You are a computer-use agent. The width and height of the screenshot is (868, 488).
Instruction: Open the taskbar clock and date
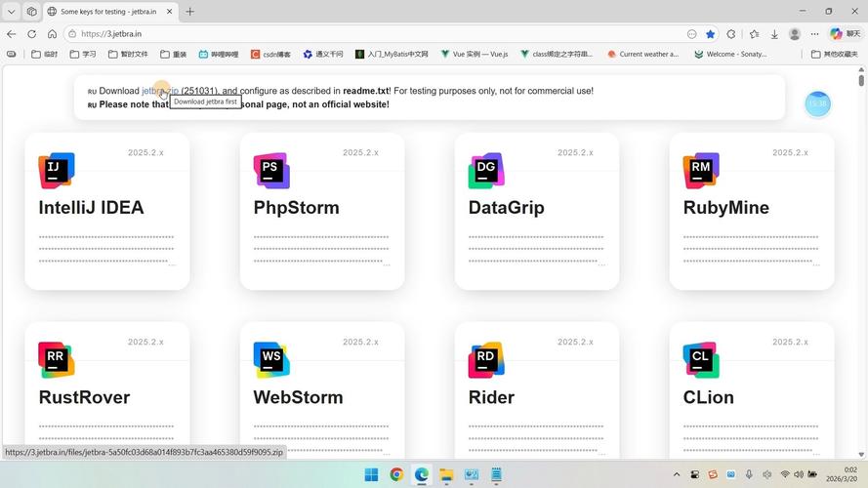click(842, 474)
